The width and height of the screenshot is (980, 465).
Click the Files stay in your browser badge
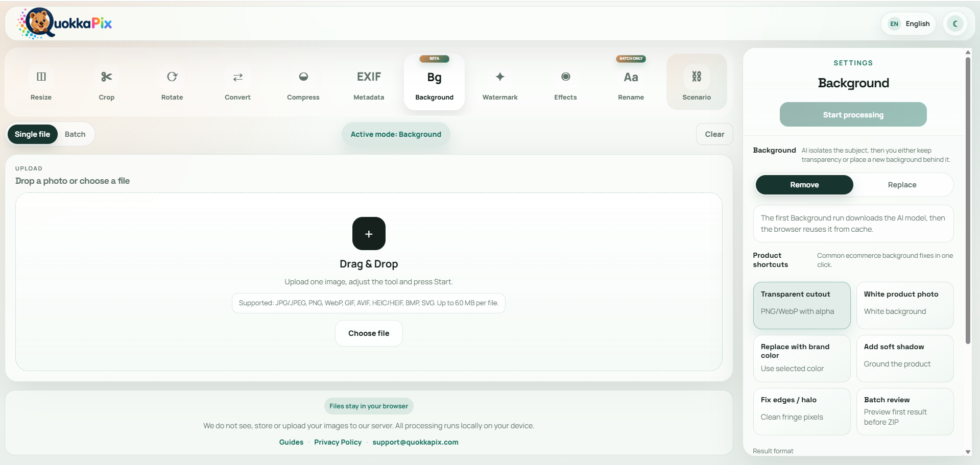[x=369, y=406]
